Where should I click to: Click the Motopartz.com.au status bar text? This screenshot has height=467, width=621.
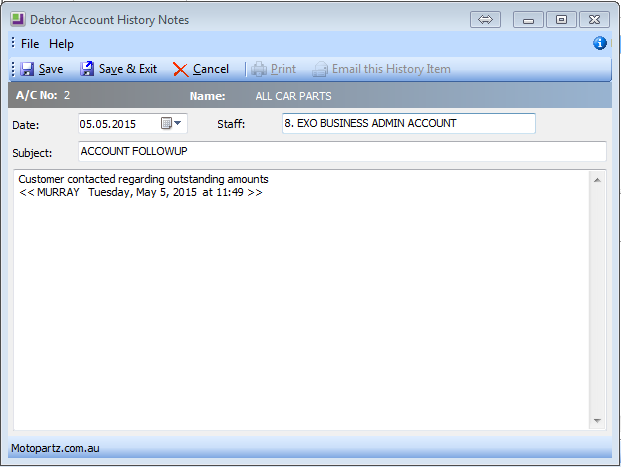pos(55,448)
